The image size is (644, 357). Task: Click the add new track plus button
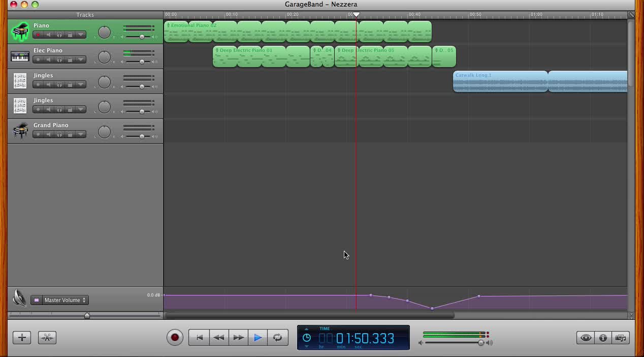coord(22,338)
